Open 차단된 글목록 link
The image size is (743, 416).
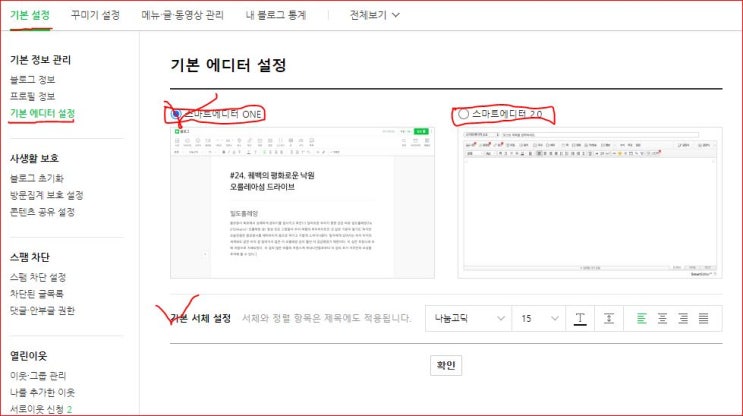[36, 294]
